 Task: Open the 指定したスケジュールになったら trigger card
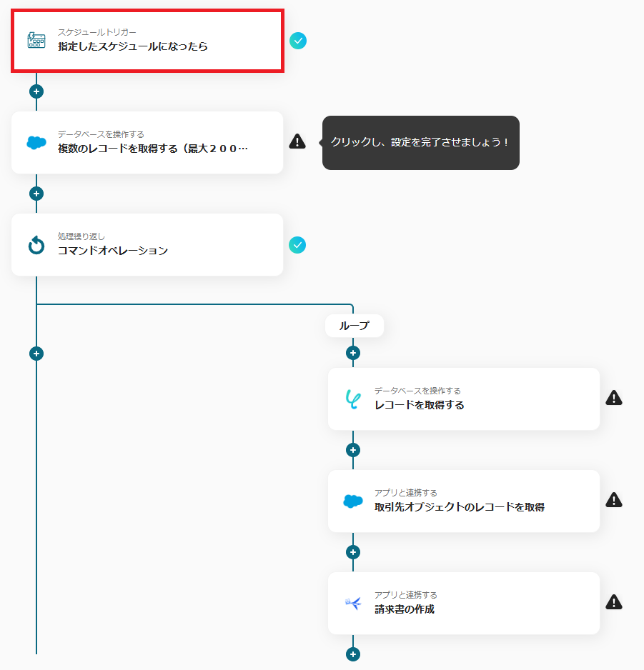(147, 41)
